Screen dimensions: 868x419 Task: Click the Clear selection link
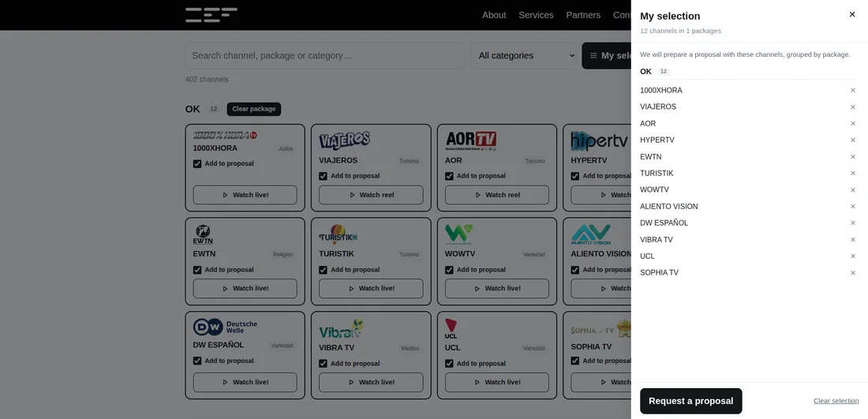point(836,401)
